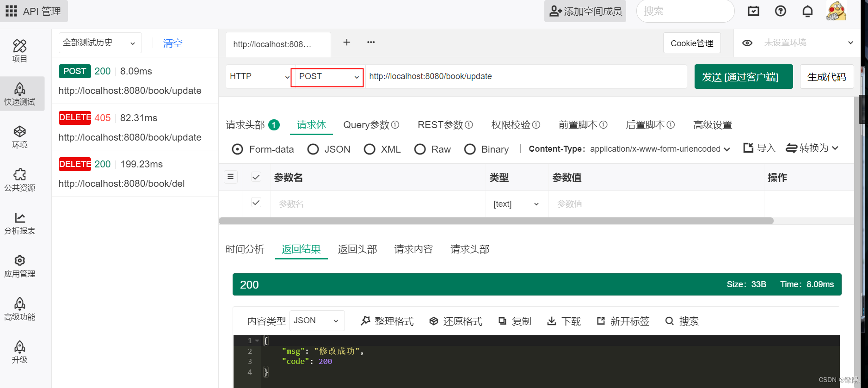Toggle the header select-all checkbox in 参数名 column
This screenshot has height=388, width=868.
point(256,177)
